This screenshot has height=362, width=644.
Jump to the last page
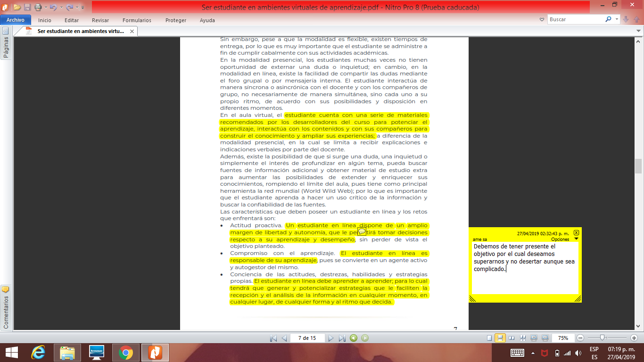[342, 338]
